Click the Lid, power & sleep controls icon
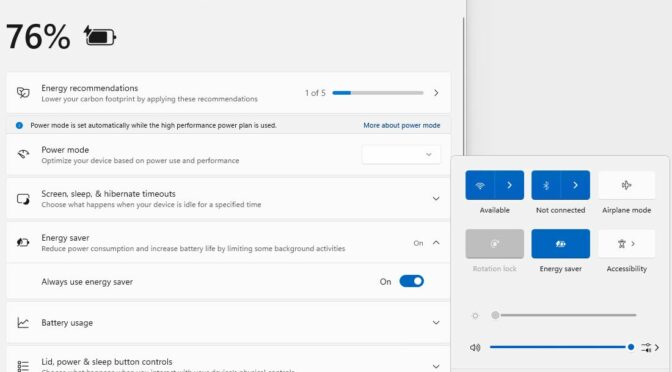Image resolution: width=672 pixels, height=372 pixels. [x=23, y=366]
